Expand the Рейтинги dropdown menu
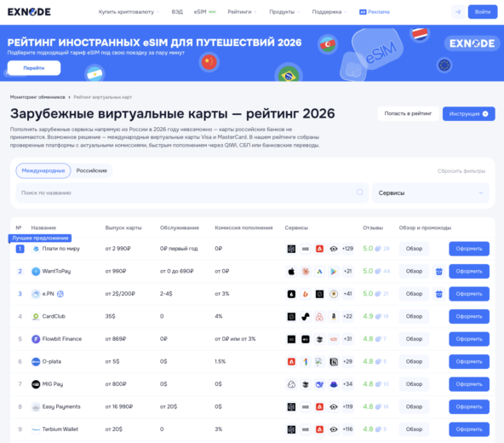 click(x=242, y=12)
